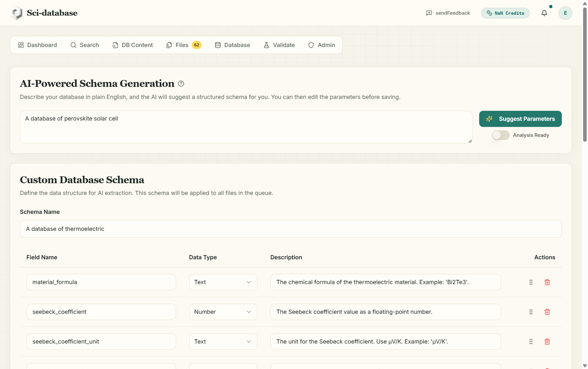Screen dimensions: 588x369
Task: Click the Custom Database Schema heading
Action: coord(82,180)
